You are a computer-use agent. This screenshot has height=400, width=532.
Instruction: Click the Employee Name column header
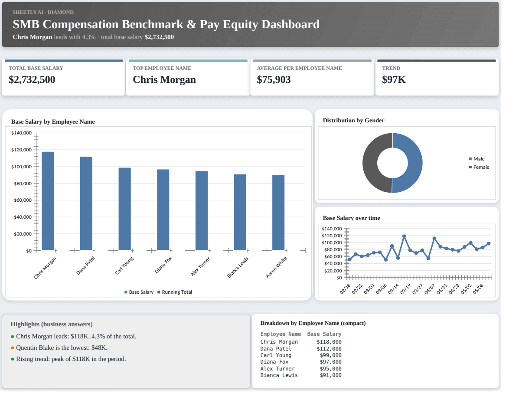pos(281,334)
